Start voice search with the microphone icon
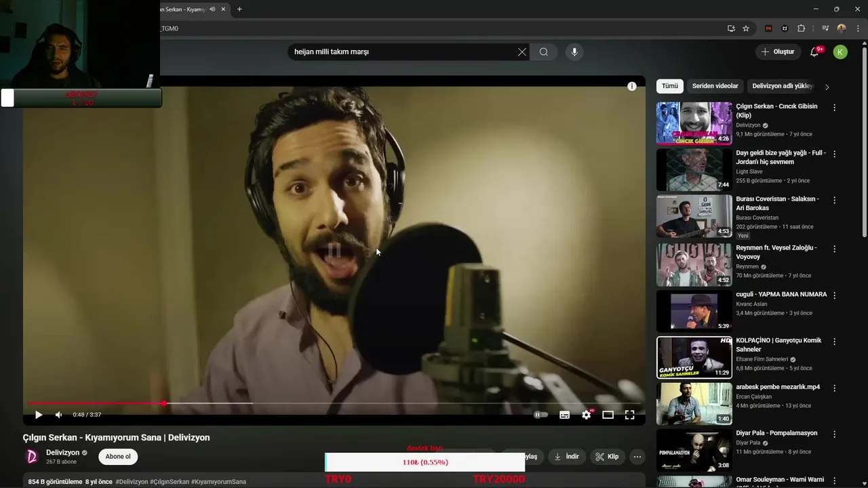868x488 pixels. coord(574,52)
